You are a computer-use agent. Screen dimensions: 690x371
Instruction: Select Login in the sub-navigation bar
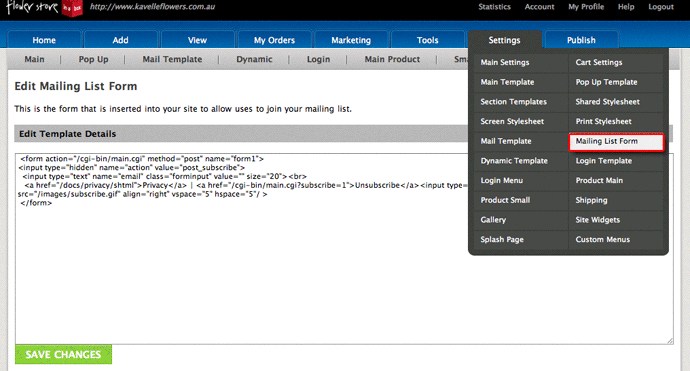pyautogui.click(x=318, y=59)
